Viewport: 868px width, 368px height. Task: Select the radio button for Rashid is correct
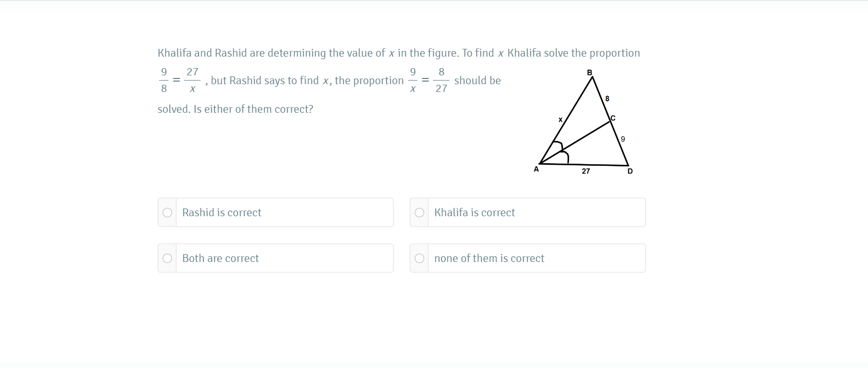click(x=167, y=212)
